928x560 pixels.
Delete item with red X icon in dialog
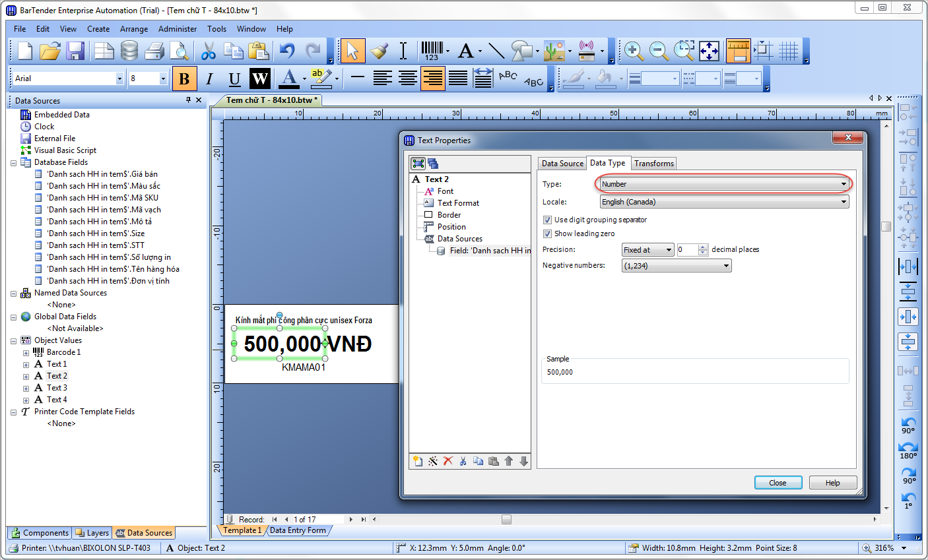pyautogui.click(x=448, y=461)
